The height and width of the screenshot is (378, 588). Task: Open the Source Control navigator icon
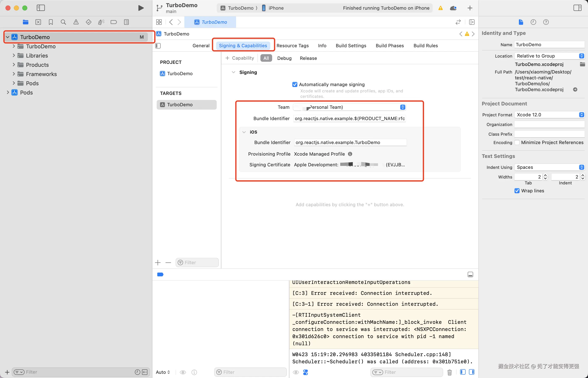pyautogui.click(x=38, y=22)
